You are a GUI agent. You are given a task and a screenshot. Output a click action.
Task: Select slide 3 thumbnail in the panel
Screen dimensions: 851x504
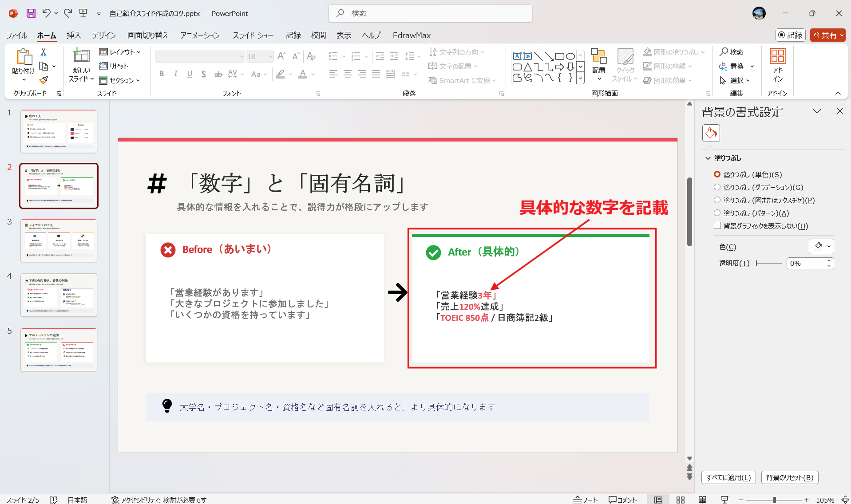[x=59, y=240]
